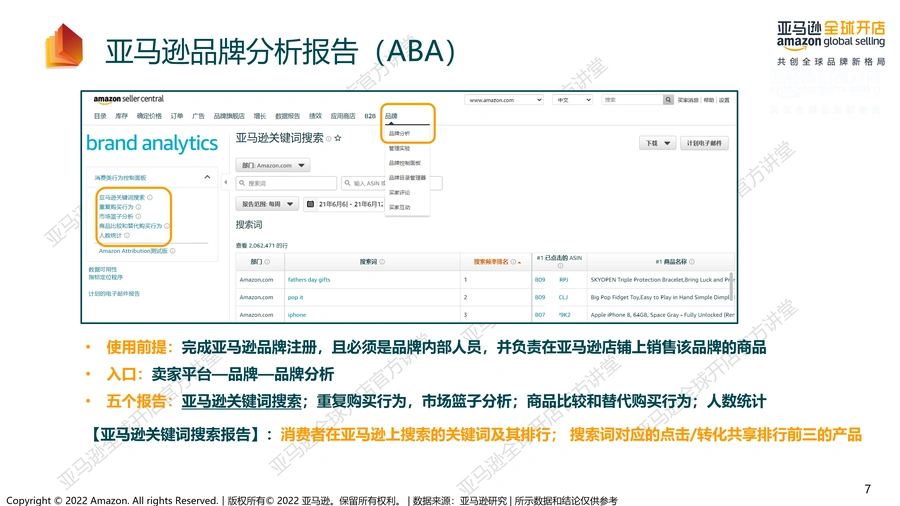Open the 部门: Amazon.com dropdown

(273, 165)
